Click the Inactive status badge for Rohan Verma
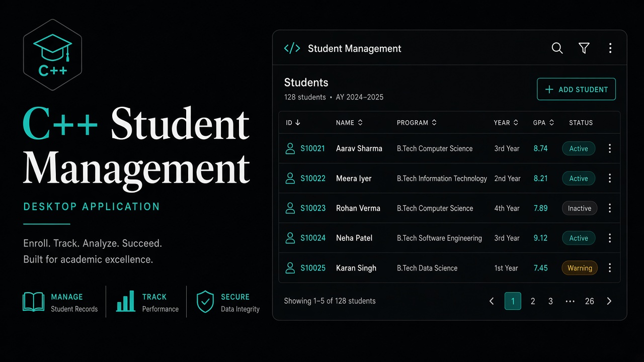644x362 pixels. click(580, 208)
